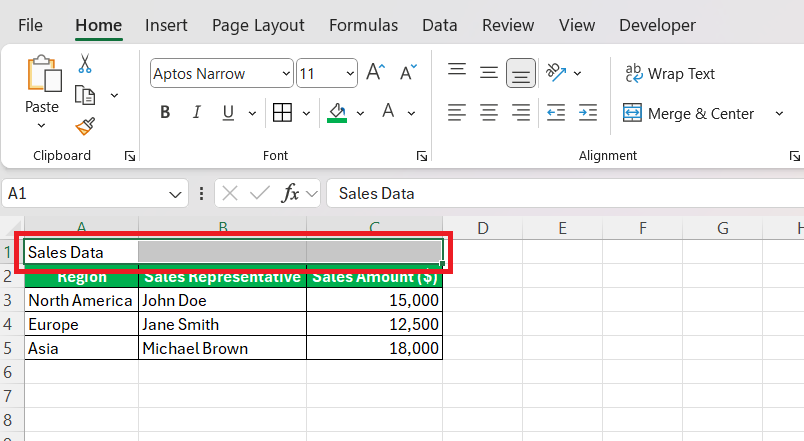Switch to the Formulas tab

[363, 25]
